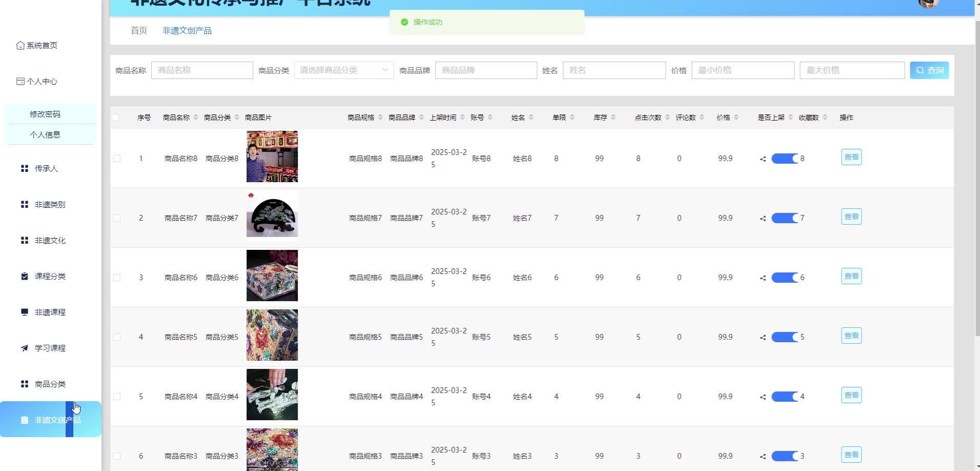Screen dimensions: 980x471
Task: Toggle the 是否上架 switch for 商品名称7
Action: pos(785,218)
